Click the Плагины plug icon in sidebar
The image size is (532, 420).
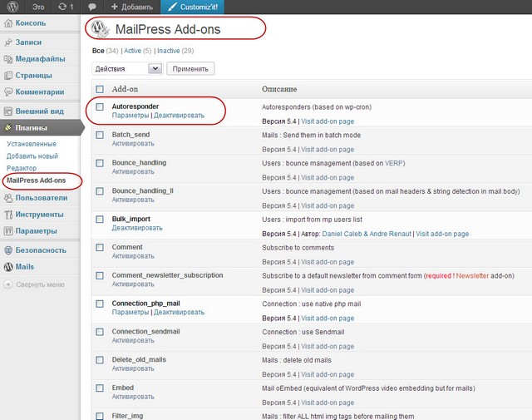[x=8, y=128]
